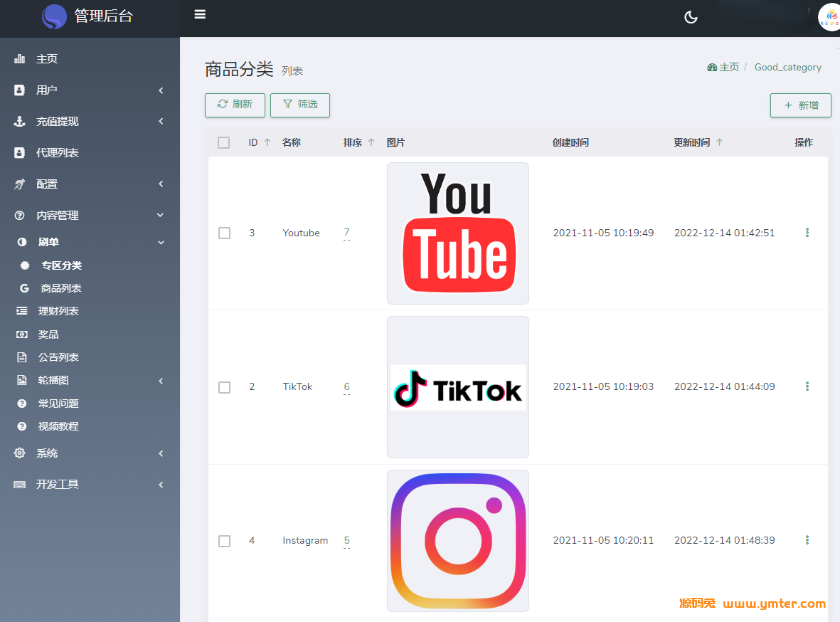Expand the 系统 menu chevron

(161, 453)
